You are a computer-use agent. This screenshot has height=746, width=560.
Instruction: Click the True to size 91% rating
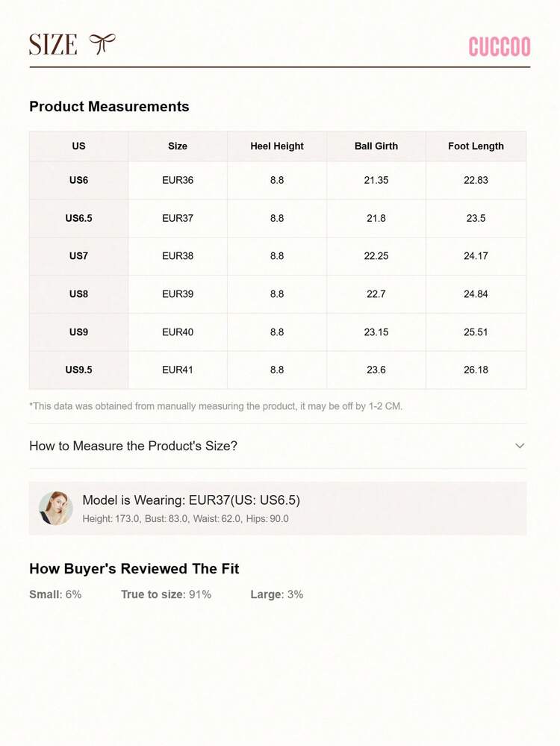(x=166, y=594)
